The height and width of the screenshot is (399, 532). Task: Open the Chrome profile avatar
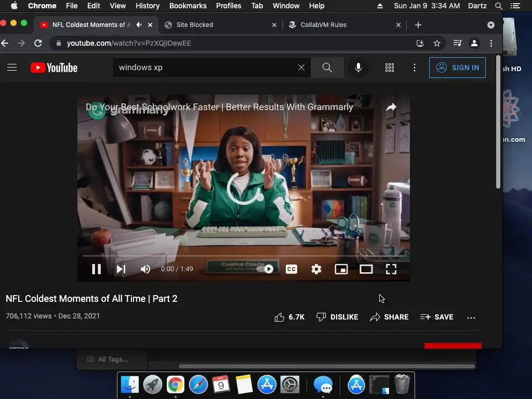click(474, 43)
